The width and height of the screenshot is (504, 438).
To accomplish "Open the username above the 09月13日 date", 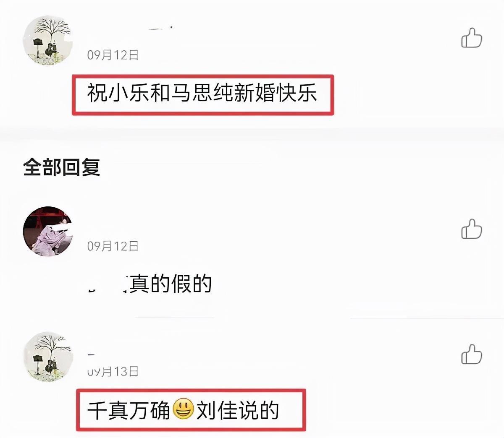I will [x=91, y=355].
